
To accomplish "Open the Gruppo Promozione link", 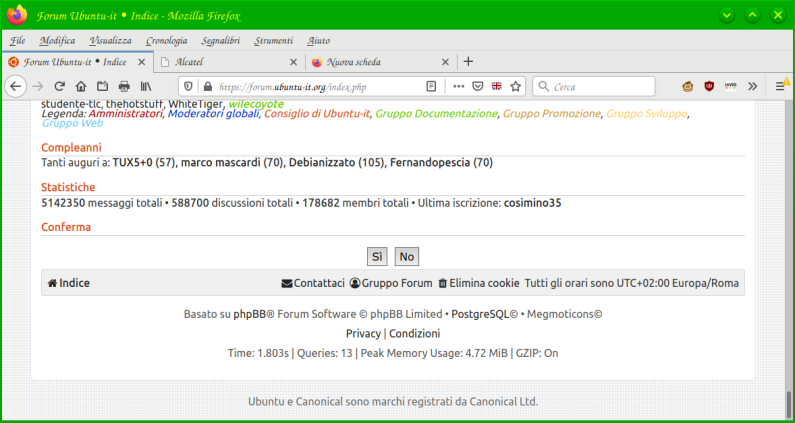I will (x=552, y=114).
